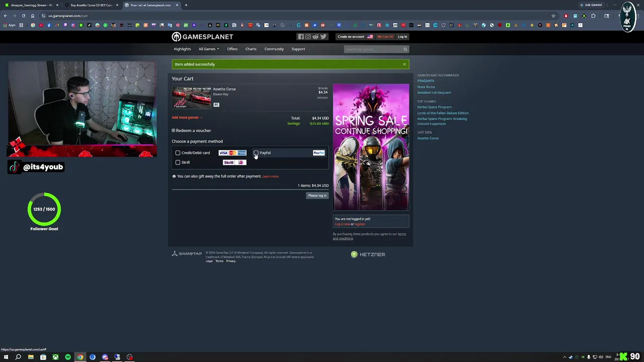Open Lords of the Fallen Deluxe Edition link
Viewport: 644px width, 362px height.
coord(443,113)
